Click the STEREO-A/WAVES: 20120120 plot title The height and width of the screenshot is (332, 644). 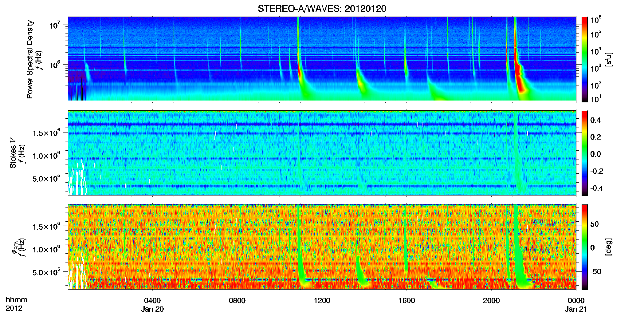click(322, 9)
